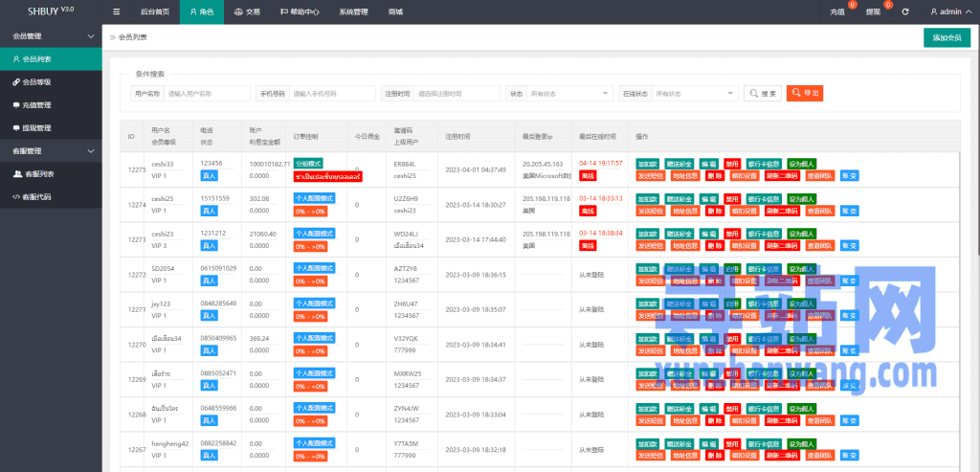
Task: Click 分组模式 tag in ceshi33 row
Action: tap(308, 163)
